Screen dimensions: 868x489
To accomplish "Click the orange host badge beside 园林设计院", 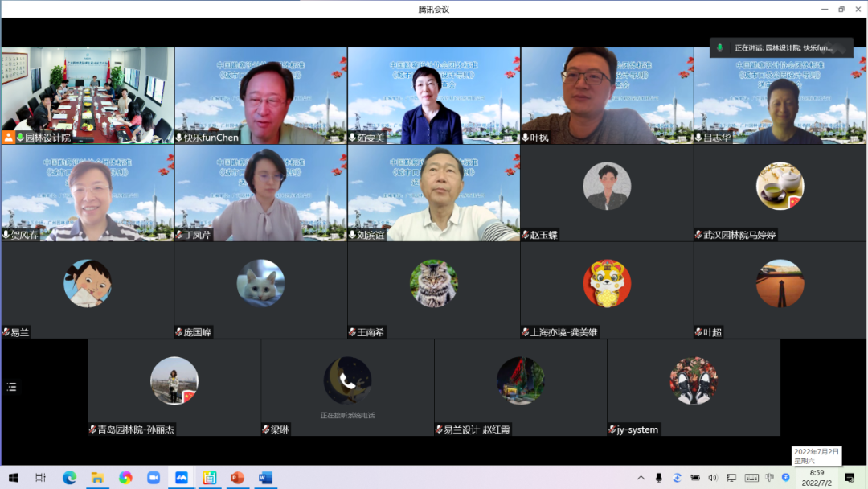I will 8,138.
